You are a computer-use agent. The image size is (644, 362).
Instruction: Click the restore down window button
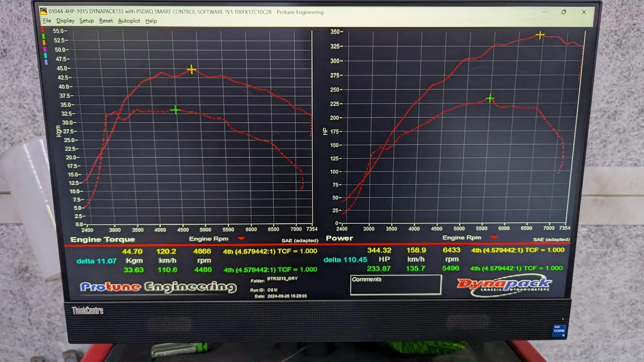point(563,12)
